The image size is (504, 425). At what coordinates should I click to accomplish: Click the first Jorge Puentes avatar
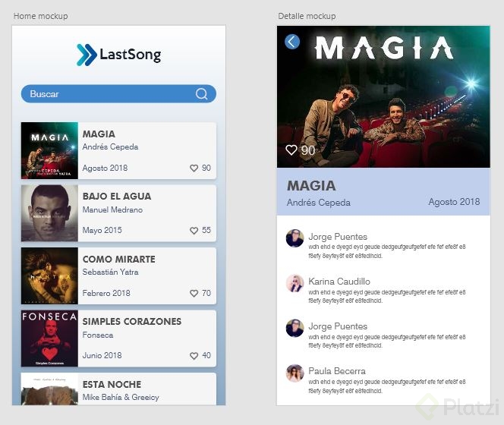coord(295,238)
